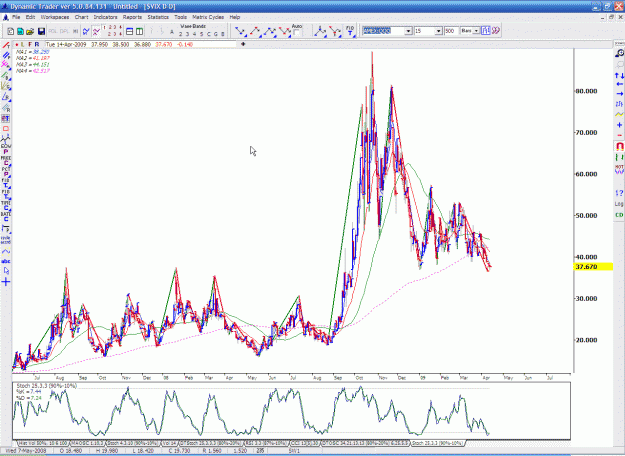Screen dimensions: 625x456
Task: Click the 500 bars input field
Action: [451, 31]
